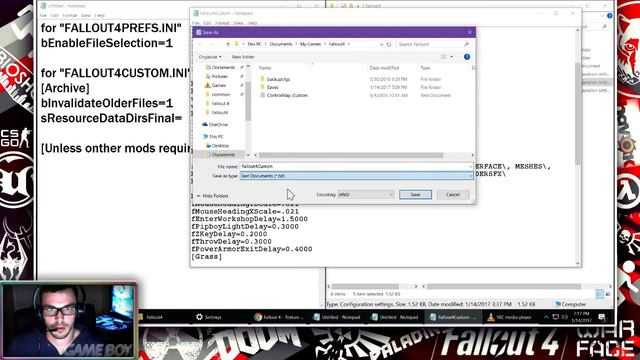This screenshot has height=360, width=640.
Task: Select Games in the navigation pane
Action: click(219, 85)
